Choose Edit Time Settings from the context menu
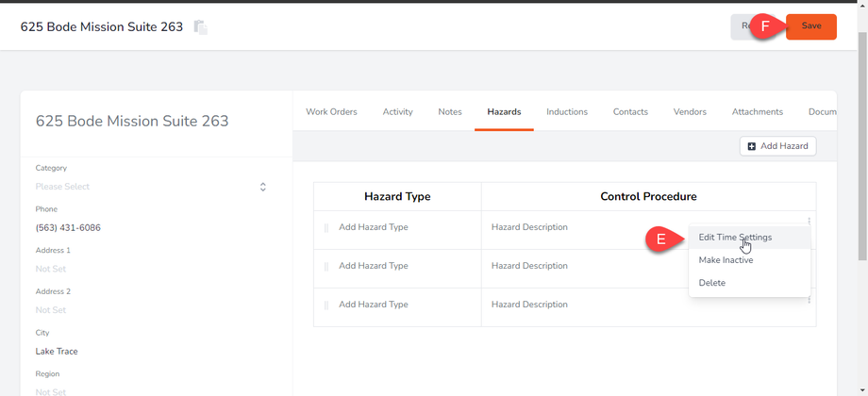868x396 pixels. [735, 238]
